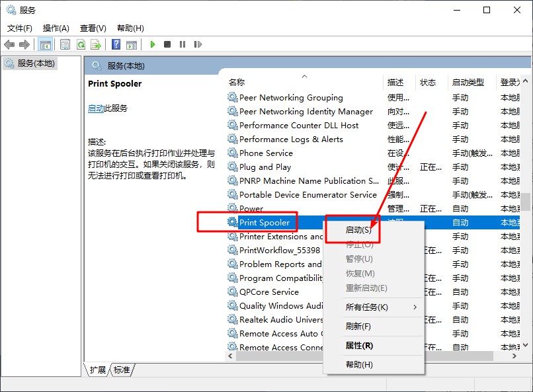Select 服务(本地) in the left tree
This screenshot has height=392, width=533.
(36, 63)
